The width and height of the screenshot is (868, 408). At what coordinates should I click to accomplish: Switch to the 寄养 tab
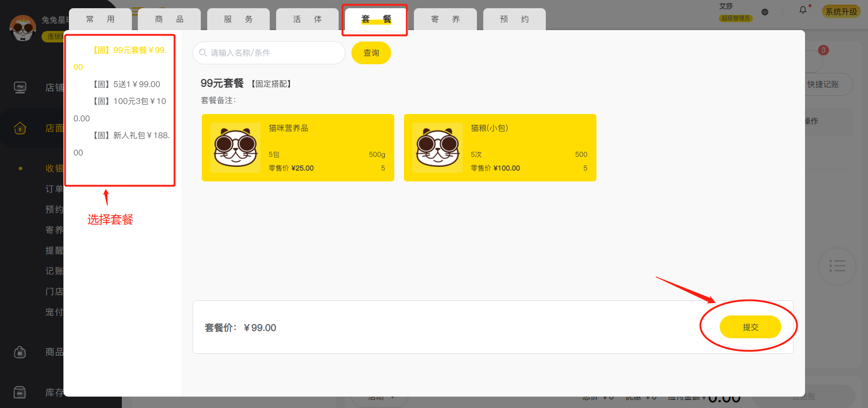pyautogui.click(x=445, y=19)
